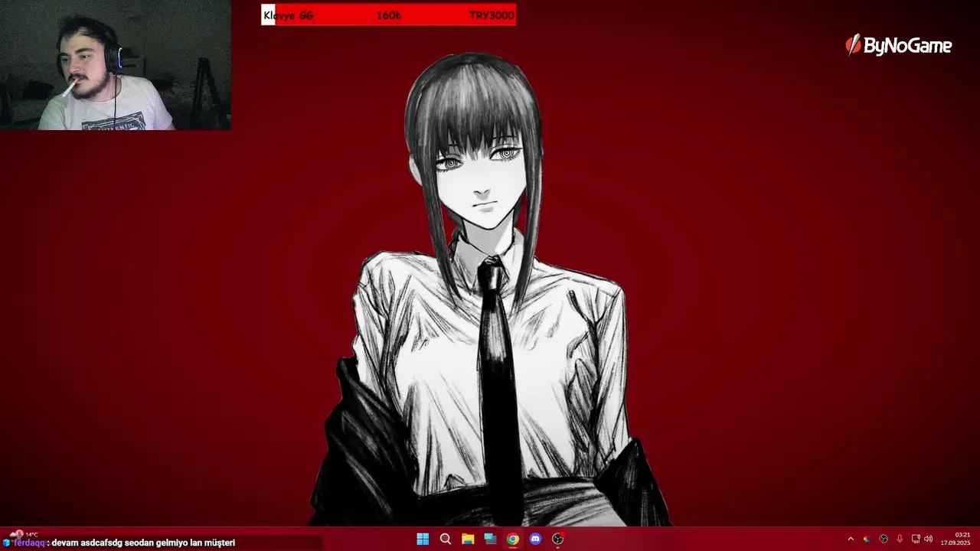Open clock and date 03:21 17.09.2025
Viewport: 980px width, 551px height.
point(955,539)
